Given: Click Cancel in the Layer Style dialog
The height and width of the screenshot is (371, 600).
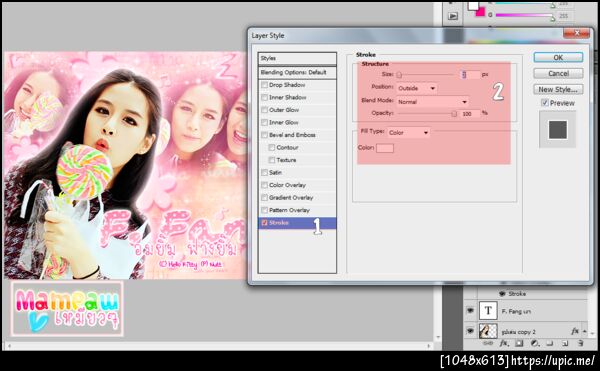Looking at the screenshot, I should [558, 73].
